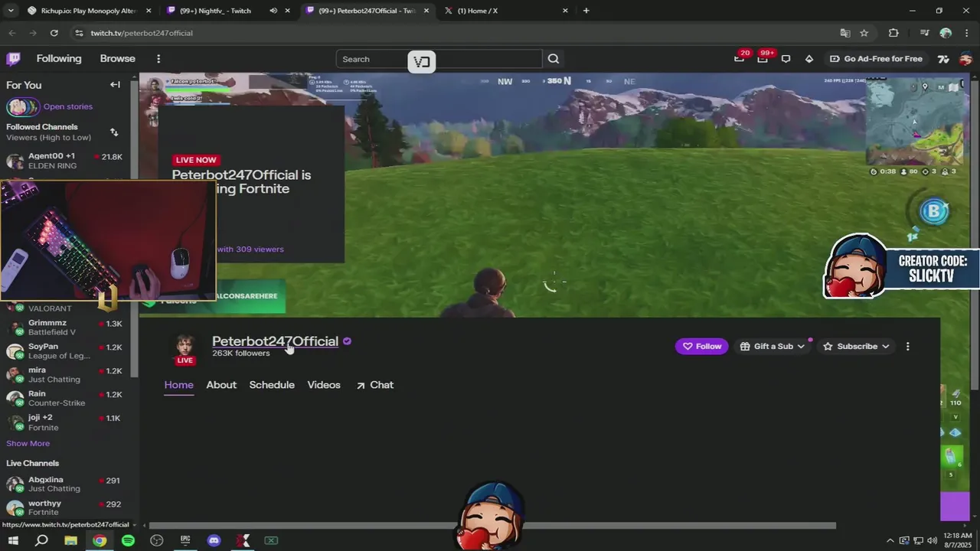
Task: Open the Chrome profile avatar
Action: 946,33
